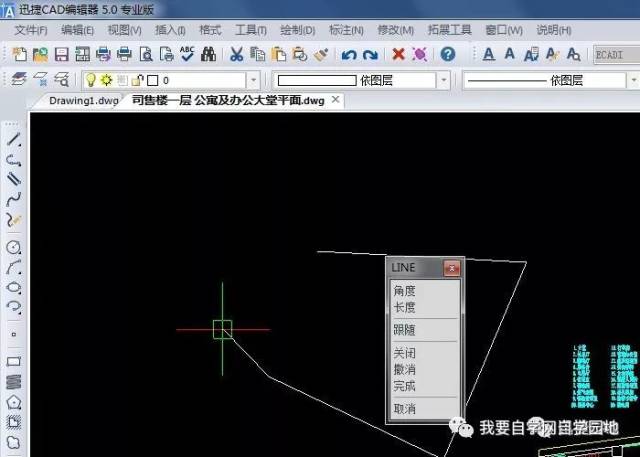Viewport: 640px width, 457px height.
Task: Open the 格式 menu
Action: tap(210, 30)
